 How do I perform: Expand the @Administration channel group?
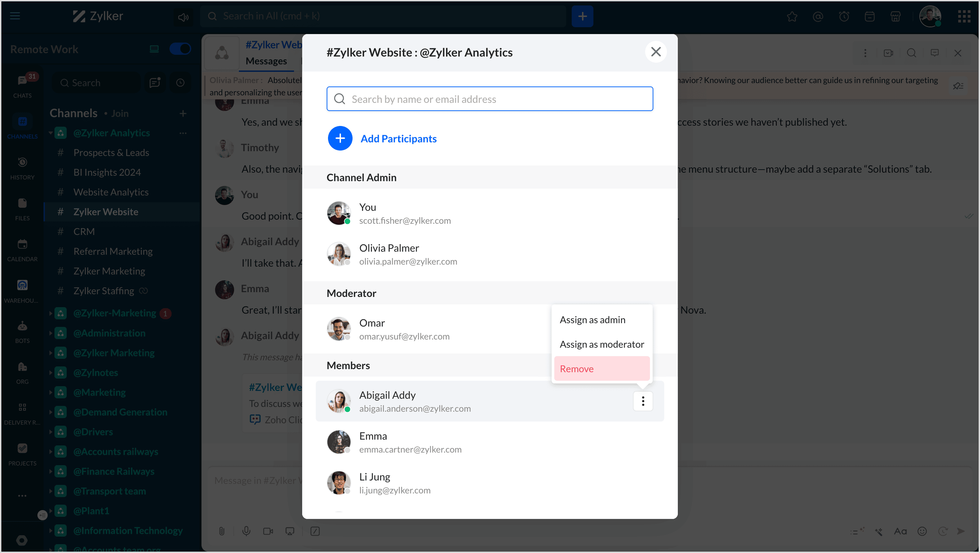(x=51, y=333)
